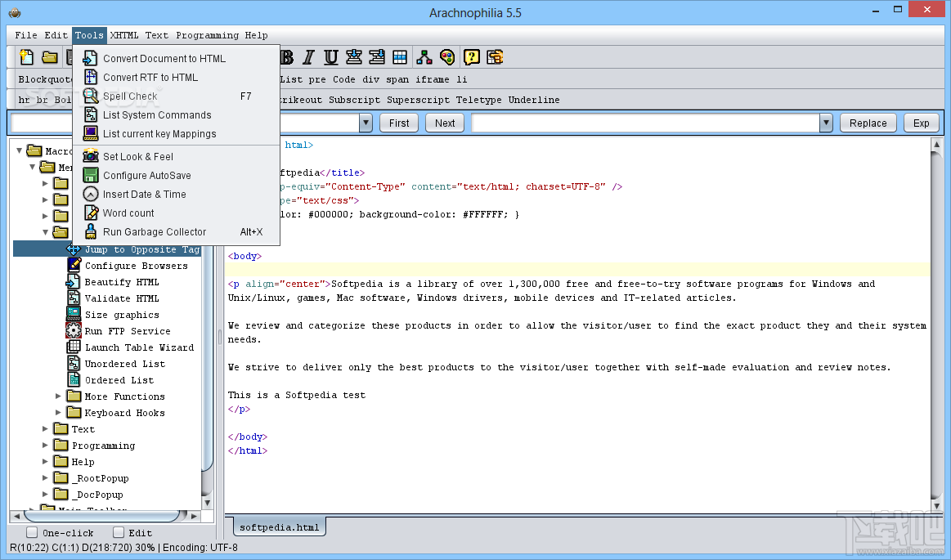The width and height of the screenshot is (951, 560).
Task: Enable the One-click checkbox
Action: tap(32, 532)
